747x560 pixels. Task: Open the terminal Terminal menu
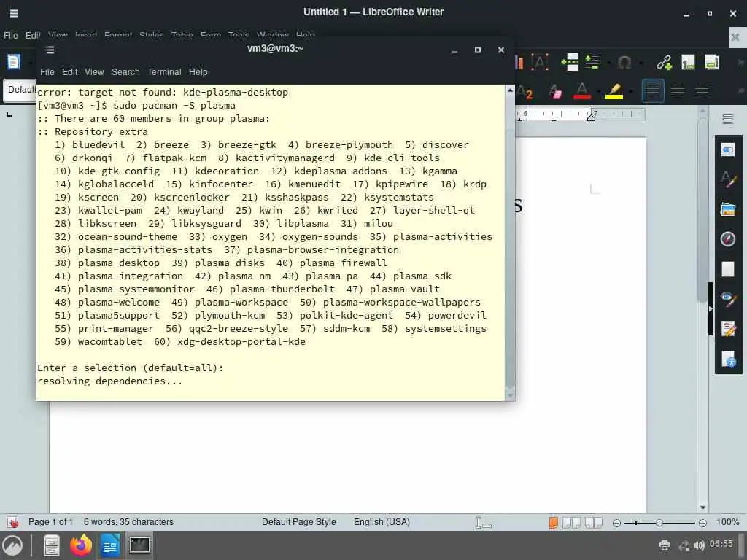[x=164, y=72]
